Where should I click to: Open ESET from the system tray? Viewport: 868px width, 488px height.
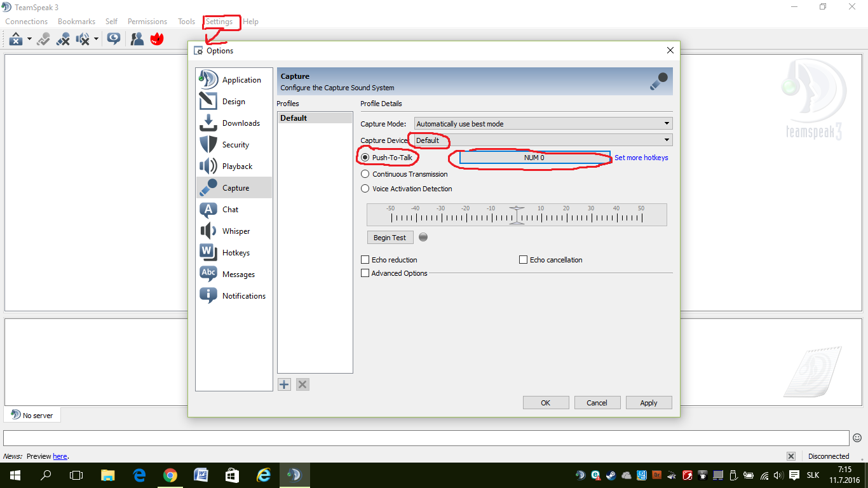click(x=595, y=475)
